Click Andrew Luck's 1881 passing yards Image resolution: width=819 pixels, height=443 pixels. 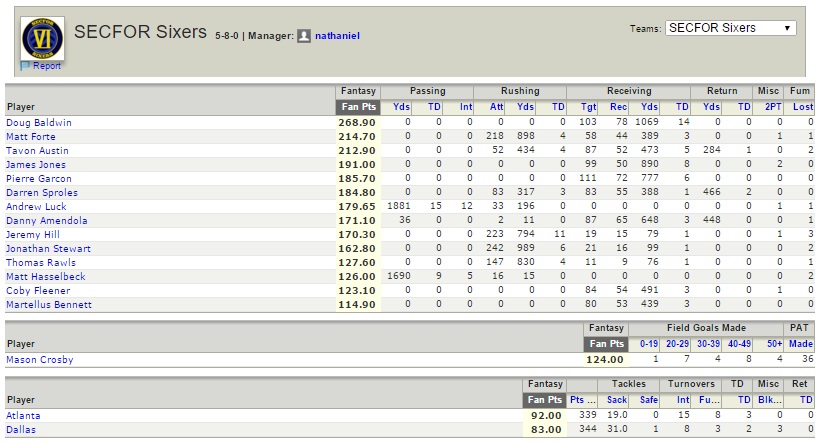[399, 206]
